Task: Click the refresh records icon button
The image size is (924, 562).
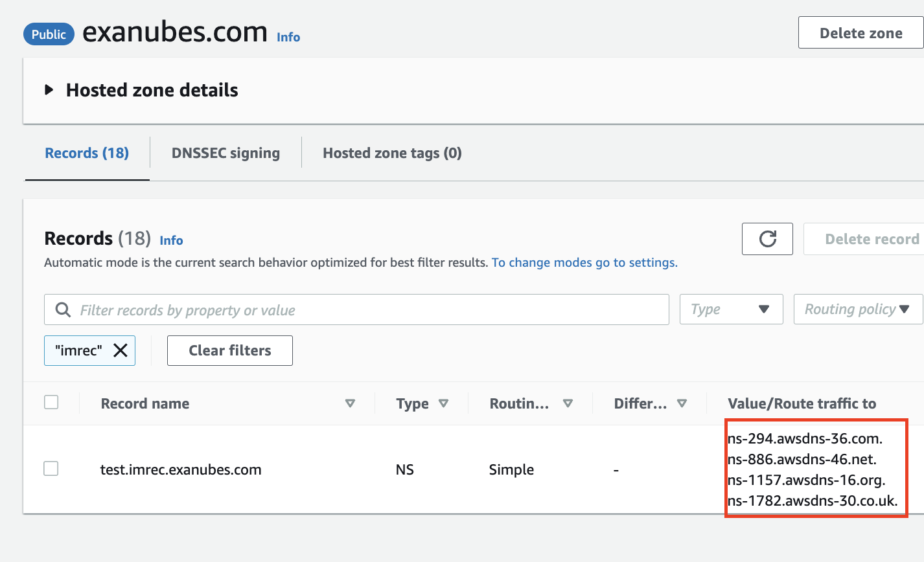Action: tap(767, 239)
